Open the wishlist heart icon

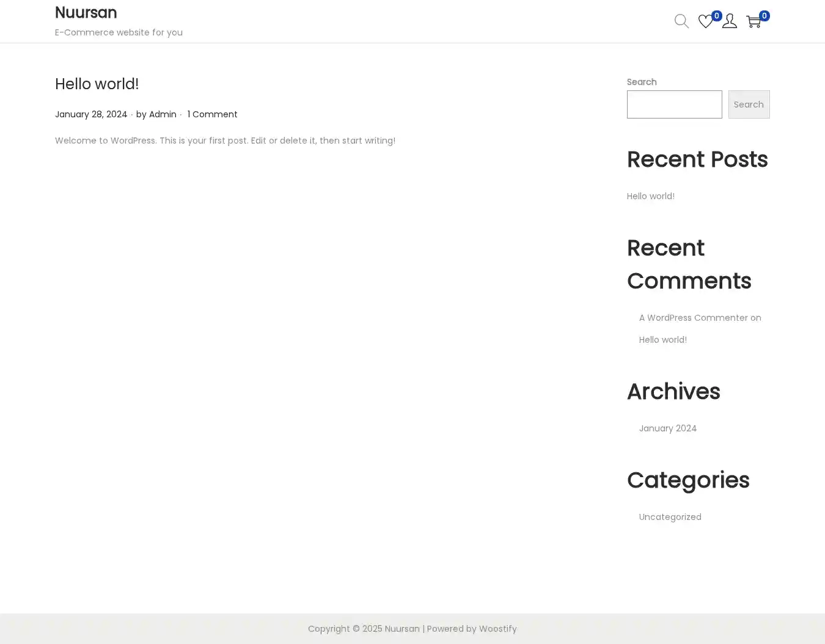[x=705, y=22]
